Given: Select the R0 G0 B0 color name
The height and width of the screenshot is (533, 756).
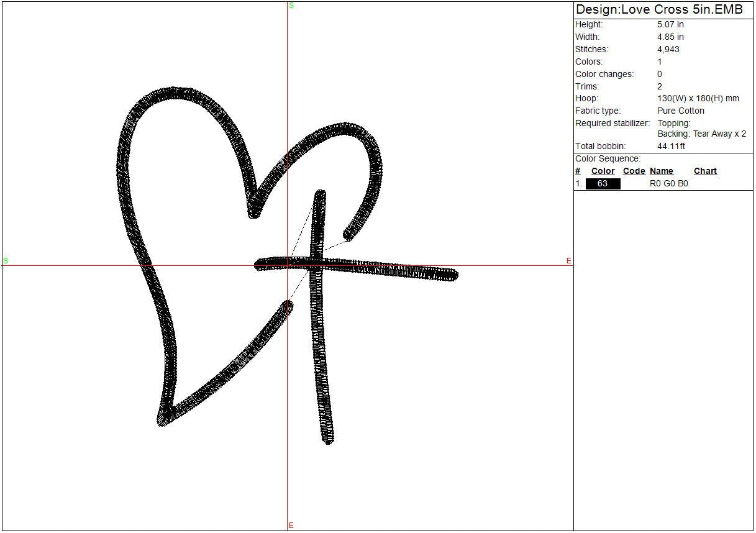Looking at the screenshot, I should point(668,184).
